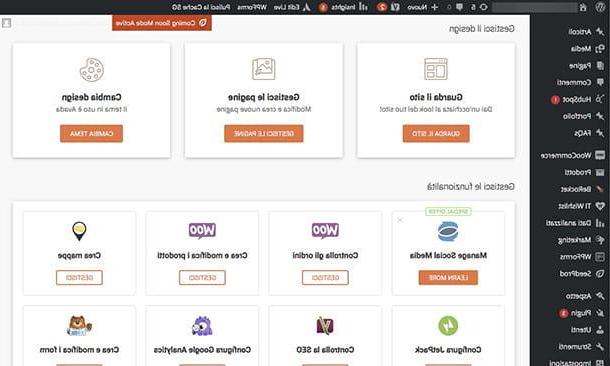
Task: Click the Strumenti wrench icon
Action: pos(600,346)
